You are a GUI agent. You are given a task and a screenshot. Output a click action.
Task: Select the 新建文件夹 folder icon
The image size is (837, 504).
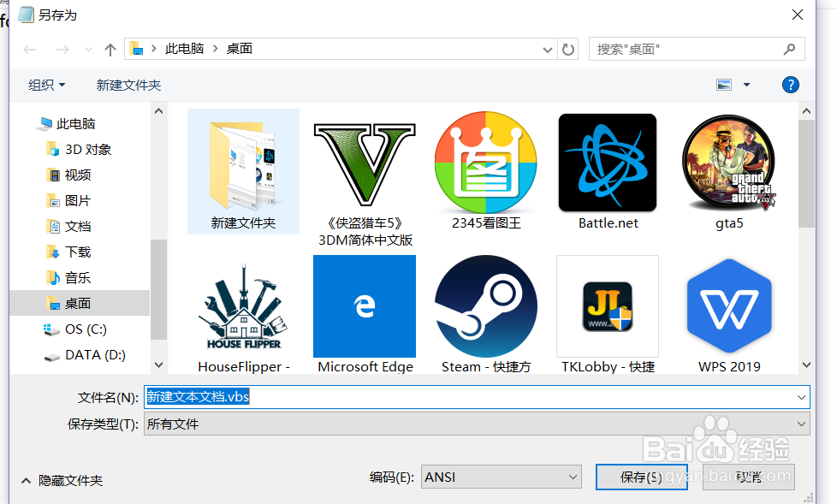point(243,165)
